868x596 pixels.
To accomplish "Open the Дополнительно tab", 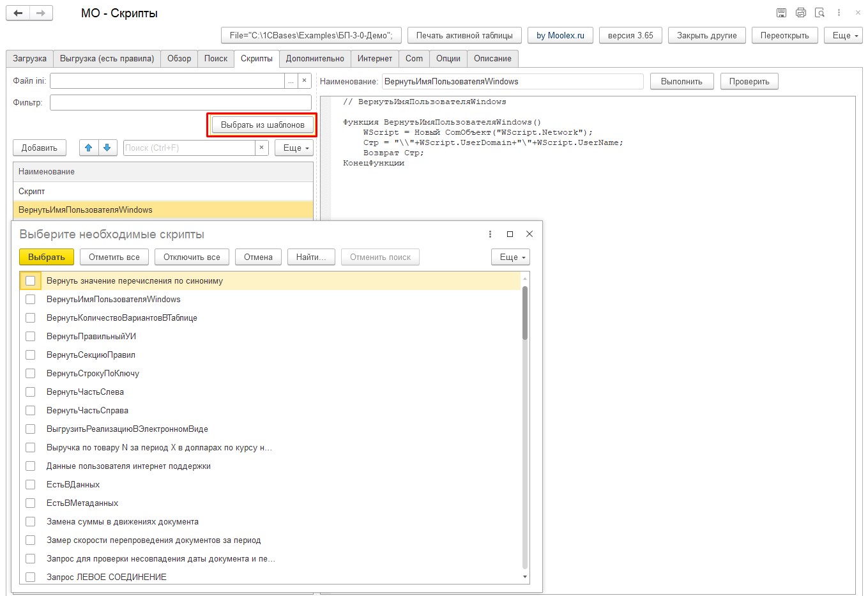I will 315,58.
